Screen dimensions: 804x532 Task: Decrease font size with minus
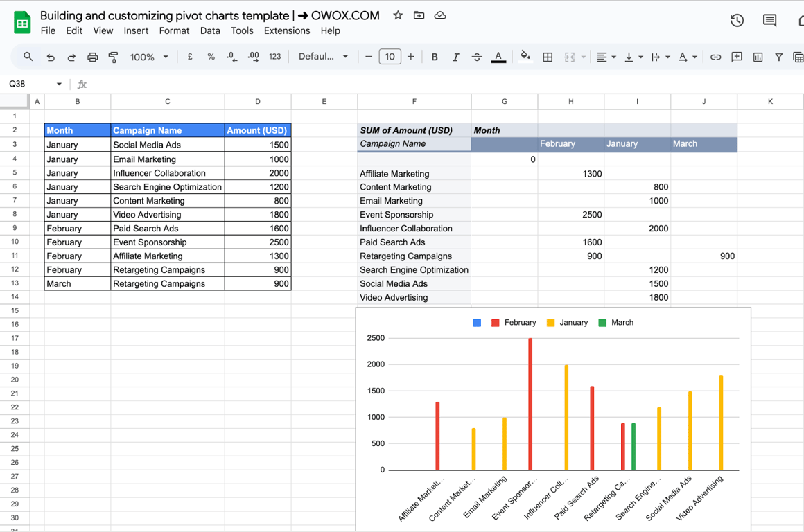click(368, 57)
